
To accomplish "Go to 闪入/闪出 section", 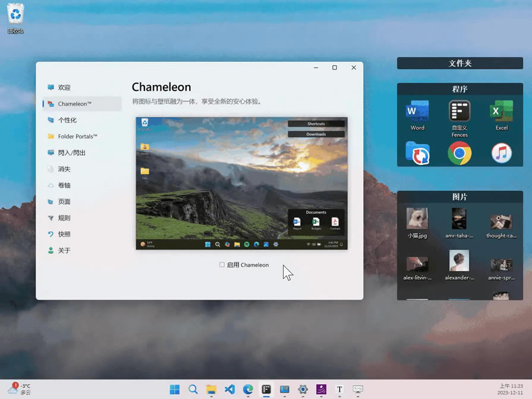I will click(82, 153).
